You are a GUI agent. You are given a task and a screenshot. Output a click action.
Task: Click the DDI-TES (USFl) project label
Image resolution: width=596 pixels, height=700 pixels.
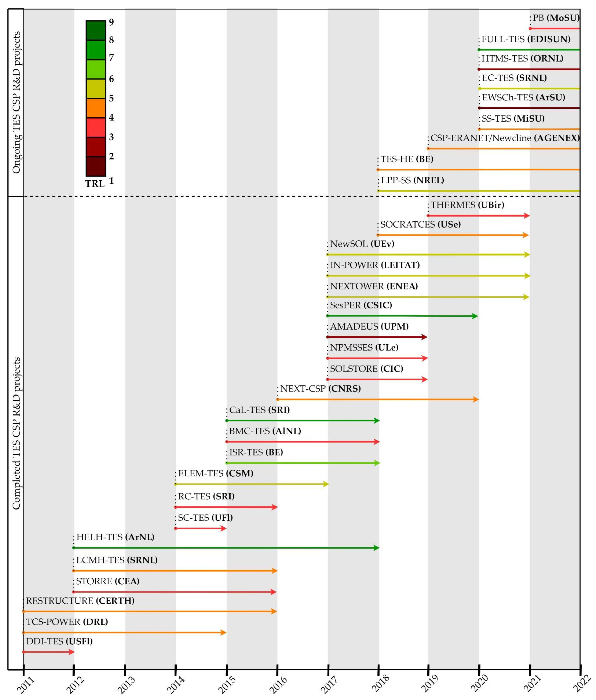click(59, 641)
